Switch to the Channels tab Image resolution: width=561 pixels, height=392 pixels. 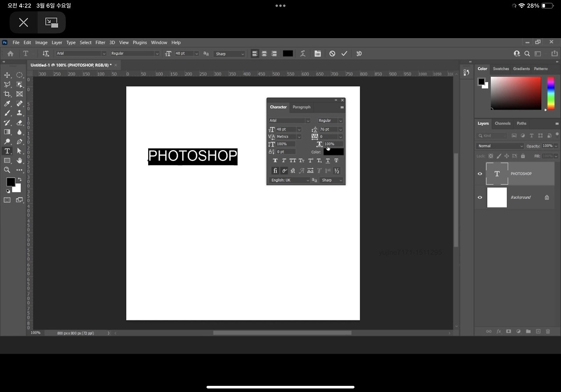click(x=503, y=123)
